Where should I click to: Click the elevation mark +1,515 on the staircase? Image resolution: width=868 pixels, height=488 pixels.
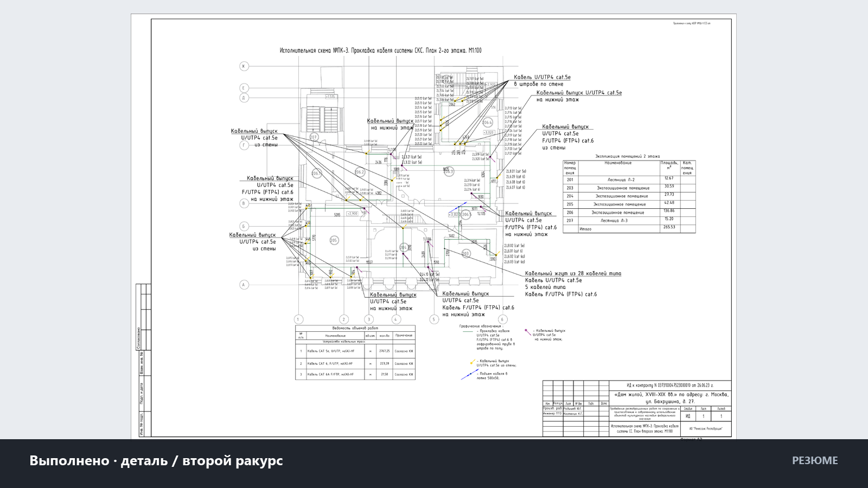[330, 97]
